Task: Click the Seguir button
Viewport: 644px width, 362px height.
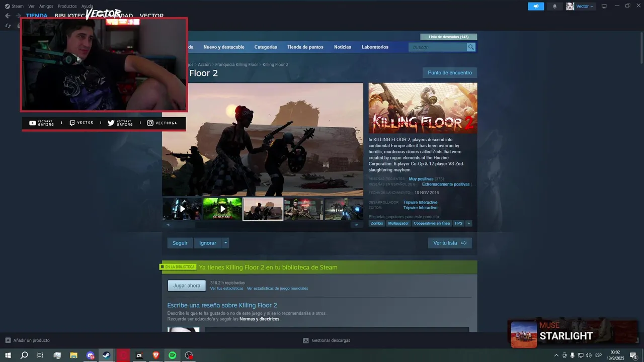Action: [180, 243]
